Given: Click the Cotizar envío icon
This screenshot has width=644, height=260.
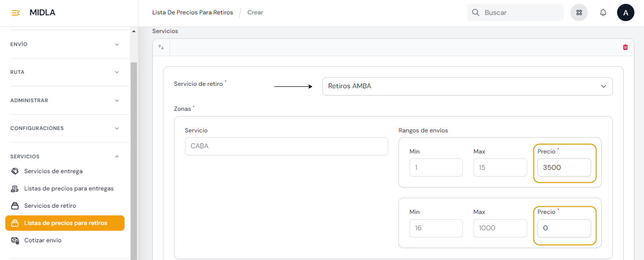Looking at the screenshot, I should click(15, 240).
